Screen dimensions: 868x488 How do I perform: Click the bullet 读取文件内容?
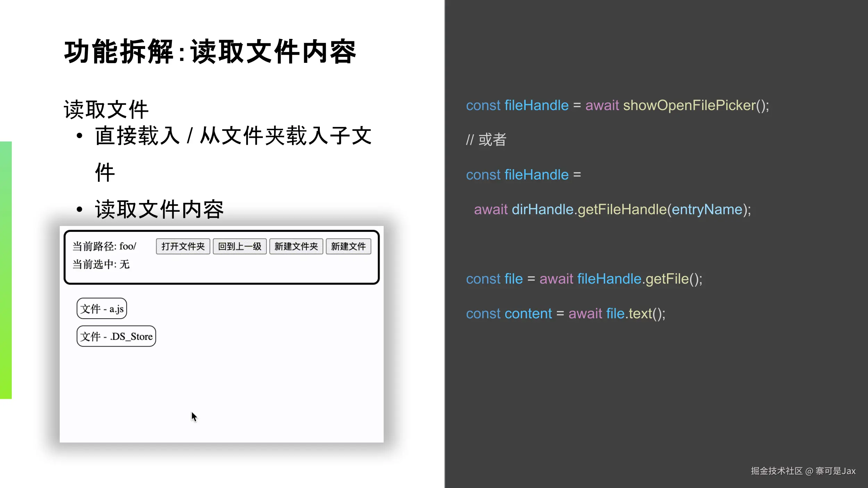159,209
